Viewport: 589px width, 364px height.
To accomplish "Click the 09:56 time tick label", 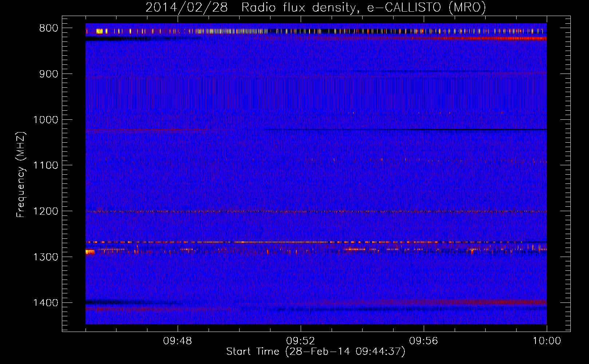I will tap(424, 341).
